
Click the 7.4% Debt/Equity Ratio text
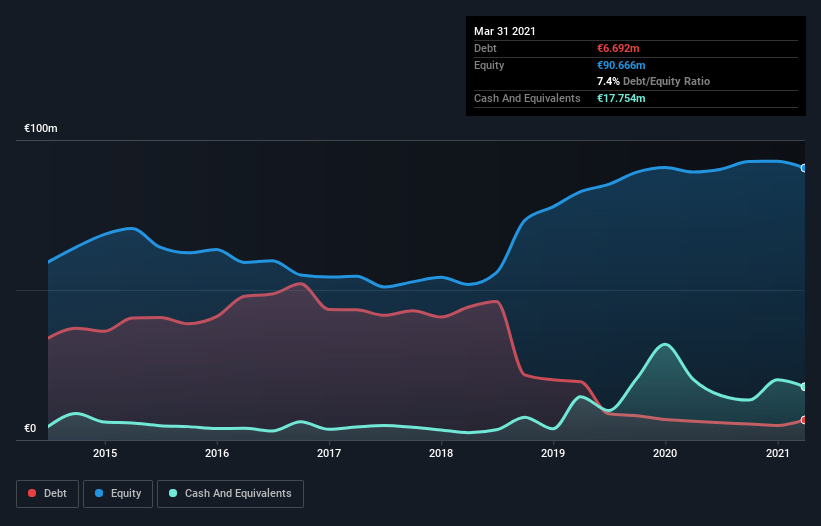click(x=653, y=81)
